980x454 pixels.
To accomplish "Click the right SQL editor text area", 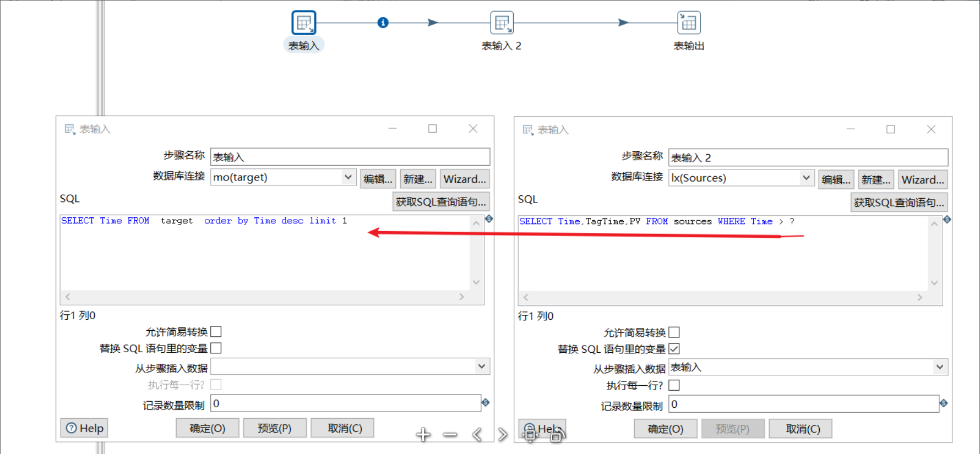I will point(723,254).
